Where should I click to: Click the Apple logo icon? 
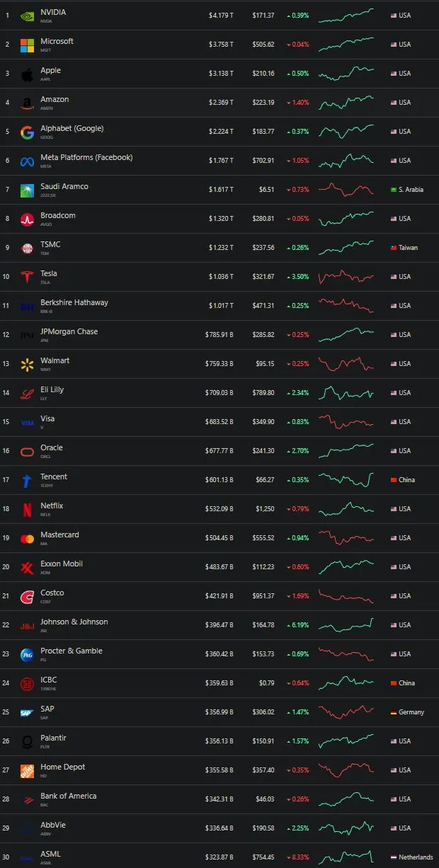tap(27, 74)
